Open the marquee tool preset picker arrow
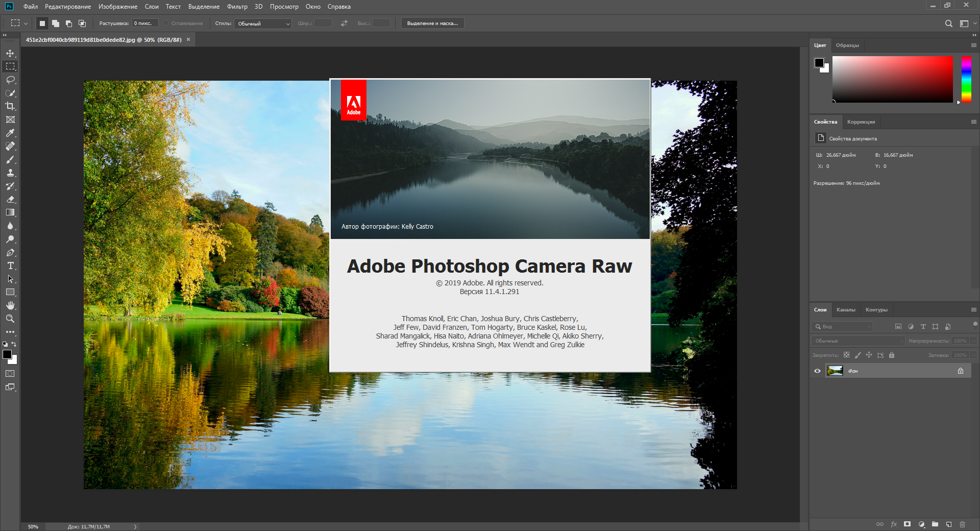980x531 pixels. (26, 23)
